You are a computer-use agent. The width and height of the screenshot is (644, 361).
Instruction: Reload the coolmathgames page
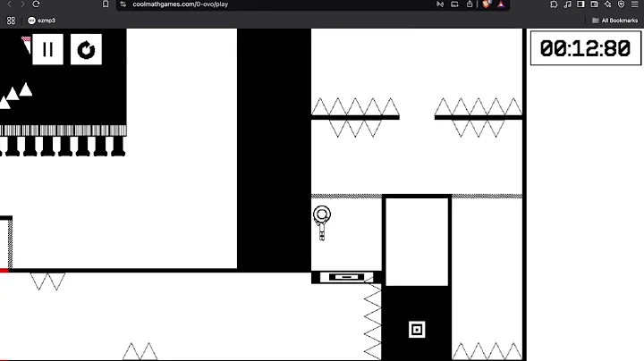click(36, 4)
